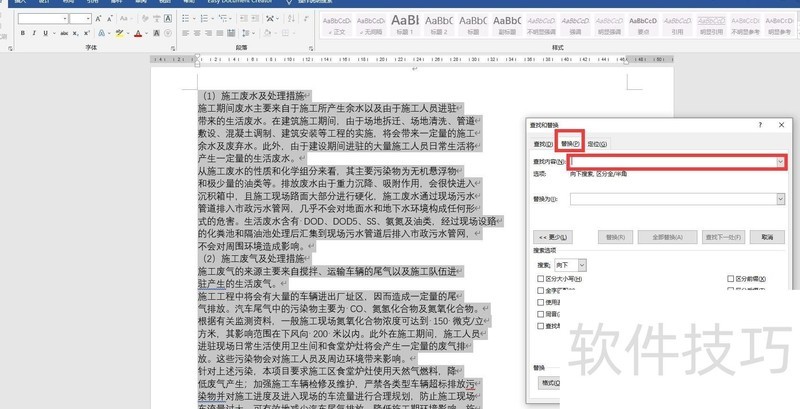
Task: Click the decrease font size icon
Action: 110,19
